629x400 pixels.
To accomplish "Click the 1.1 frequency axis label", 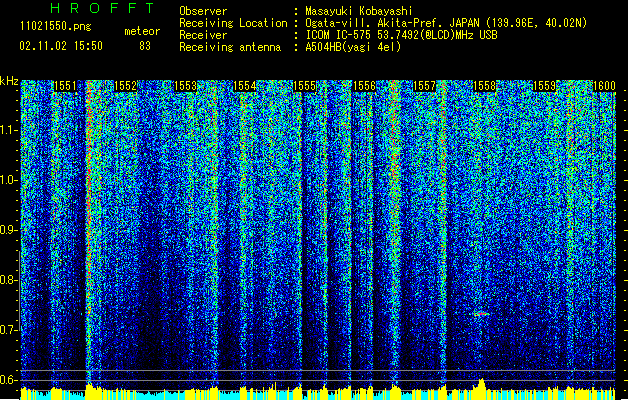I will [x=8, y=130].
